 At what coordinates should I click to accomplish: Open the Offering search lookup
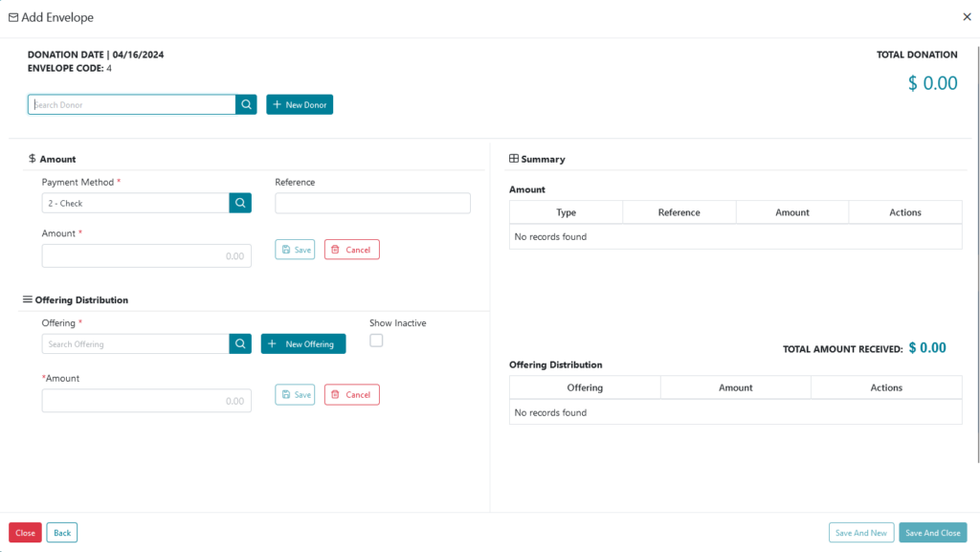pyautogui.click(x=240, y=343)
